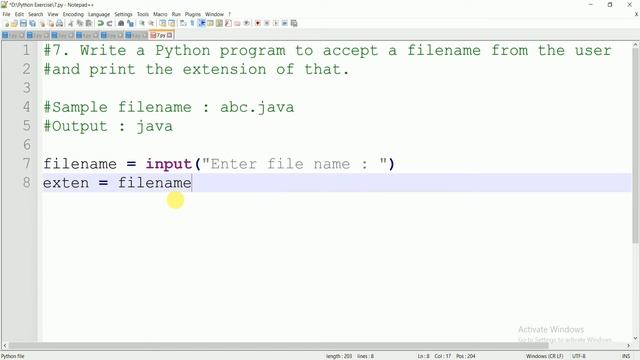Image resolution: width=640 pixels, height=360 pixels.
Task: Toggle synchronize horizontal scrolling
Action: click(x=171, y=23)
